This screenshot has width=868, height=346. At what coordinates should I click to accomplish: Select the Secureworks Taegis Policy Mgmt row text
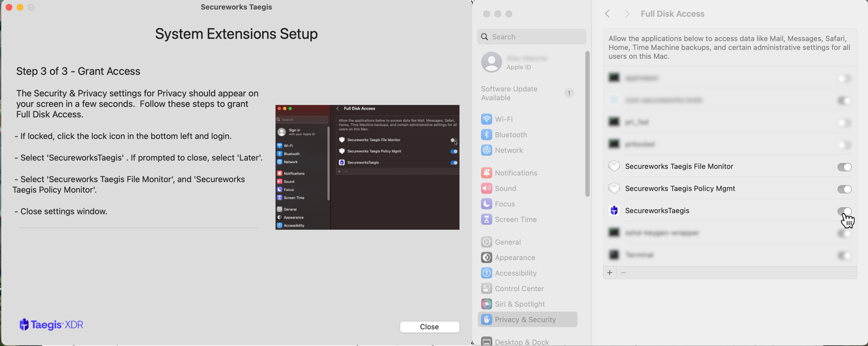point(680,188)
